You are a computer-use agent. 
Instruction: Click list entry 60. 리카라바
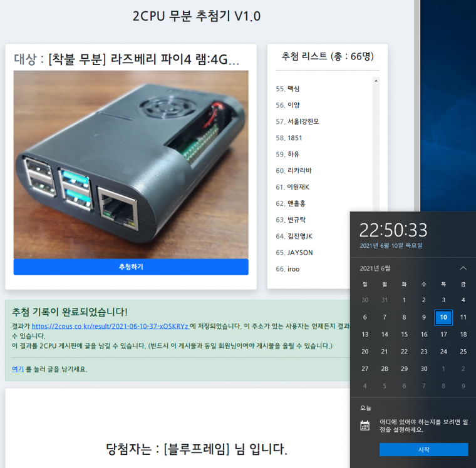(294, 170)
